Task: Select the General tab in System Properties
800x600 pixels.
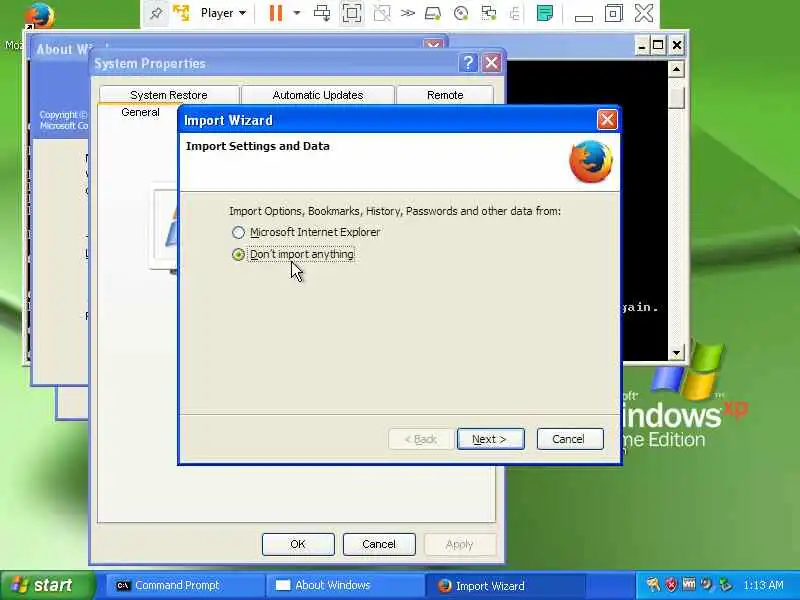Action: click(x=140, y=113)
